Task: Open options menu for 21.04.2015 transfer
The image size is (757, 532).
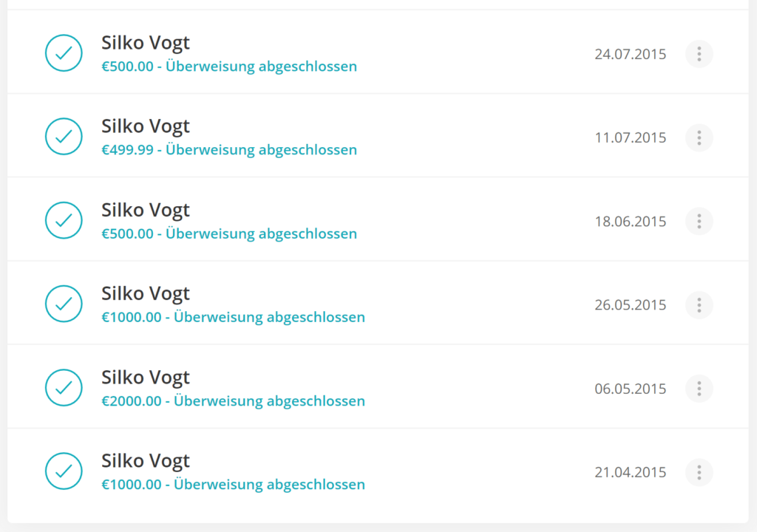Action: point(699,472)
